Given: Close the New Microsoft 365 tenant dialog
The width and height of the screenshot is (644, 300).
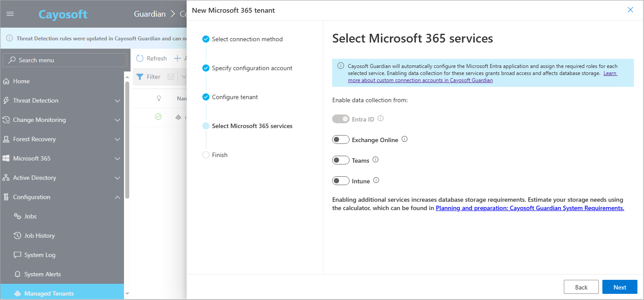Looking at the screenshot, I should click(630, 10).
